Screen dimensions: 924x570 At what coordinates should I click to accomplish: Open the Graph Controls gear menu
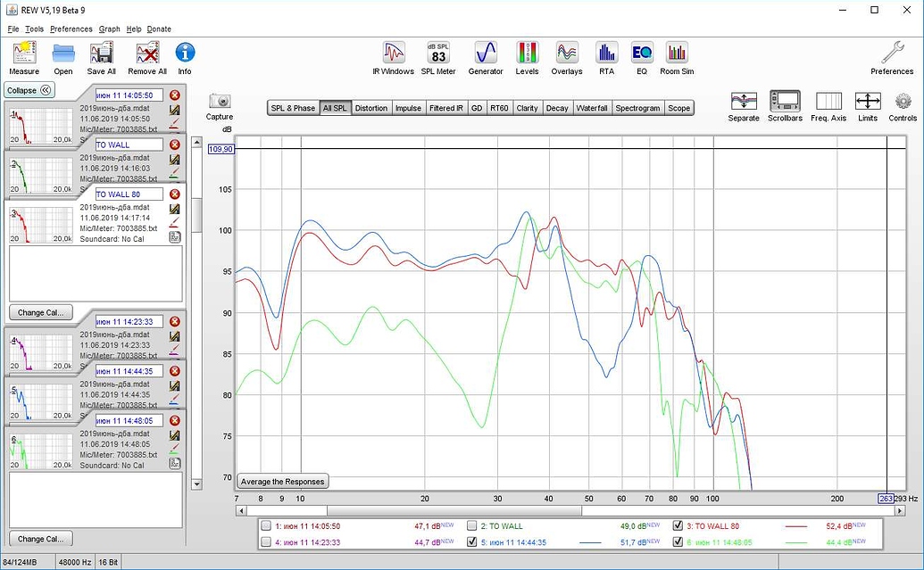[x=903, y=101]
